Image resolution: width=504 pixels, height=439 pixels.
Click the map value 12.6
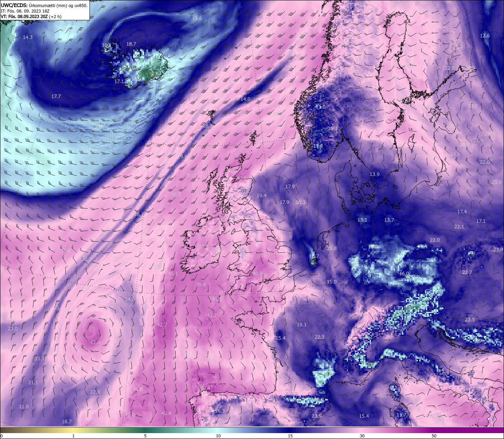click(485, 36)
